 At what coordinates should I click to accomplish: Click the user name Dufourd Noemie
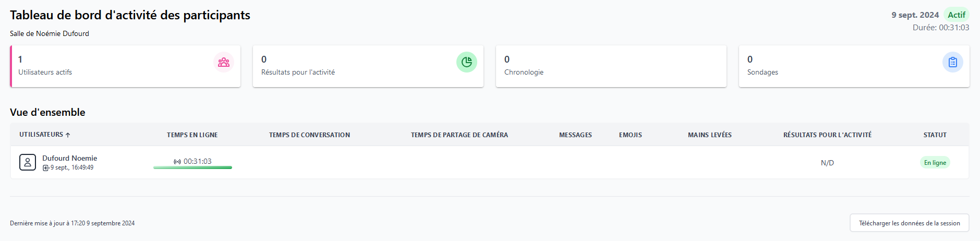coord(69,158)
